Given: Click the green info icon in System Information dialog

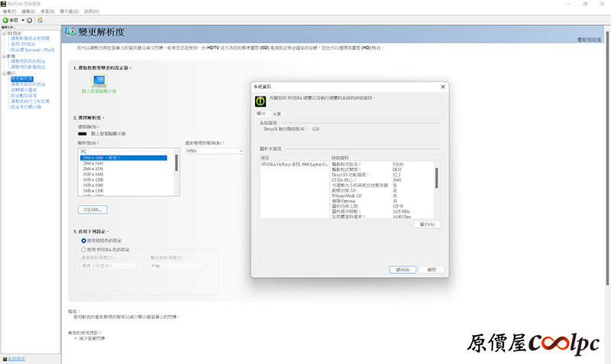Looking at the screenshot, I should [260, 101].
